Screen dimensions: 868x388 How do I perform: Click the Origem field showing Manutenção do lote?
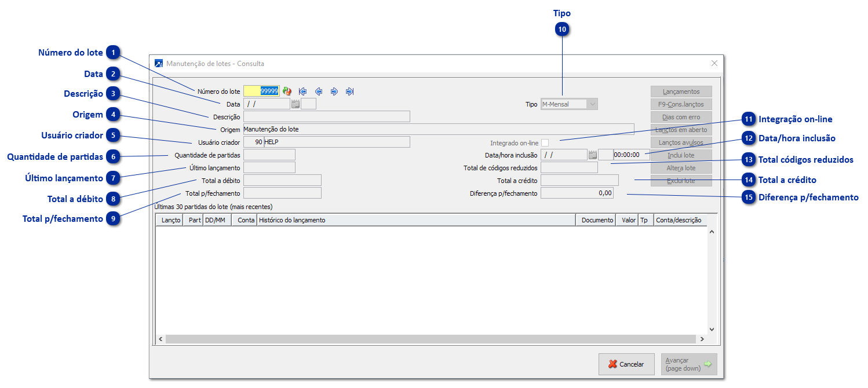439,129
